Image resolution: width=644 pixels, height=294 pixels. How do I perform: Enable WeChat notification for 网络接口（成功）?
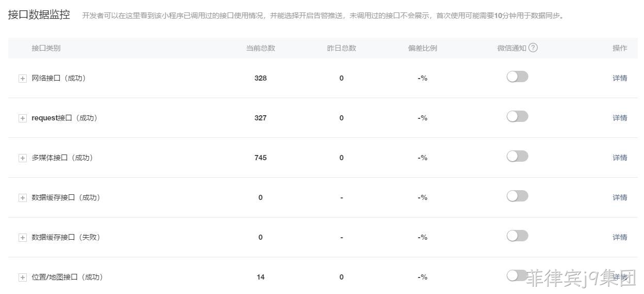click(x=518, y=76)
